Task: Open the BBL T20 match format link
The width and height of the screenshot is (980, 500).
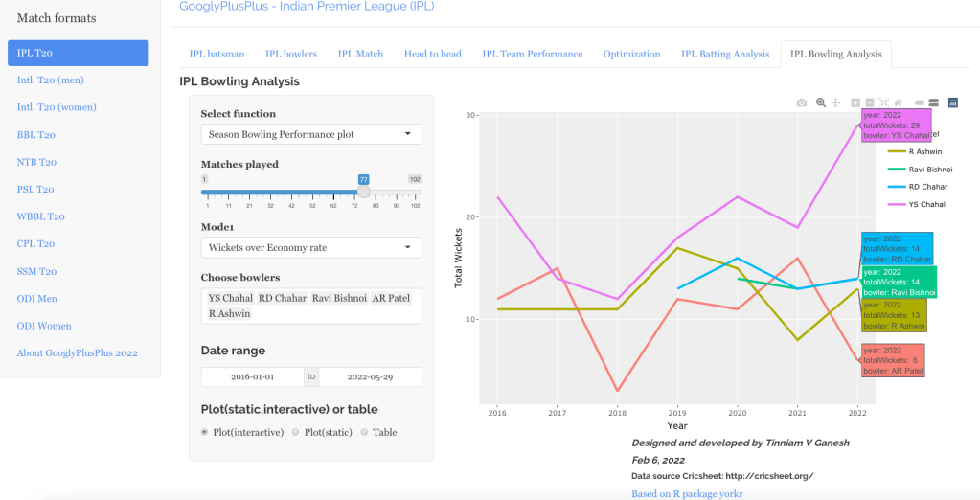Action: click(x=36, y=135)
